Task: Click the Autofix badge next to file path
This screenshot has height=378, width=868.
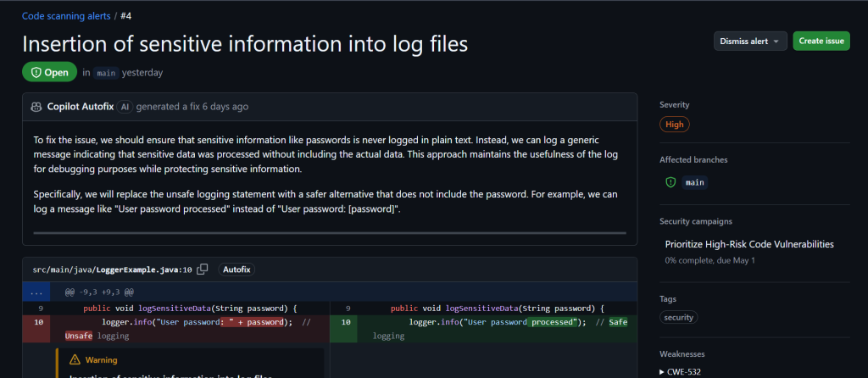Action: point(236,270)
